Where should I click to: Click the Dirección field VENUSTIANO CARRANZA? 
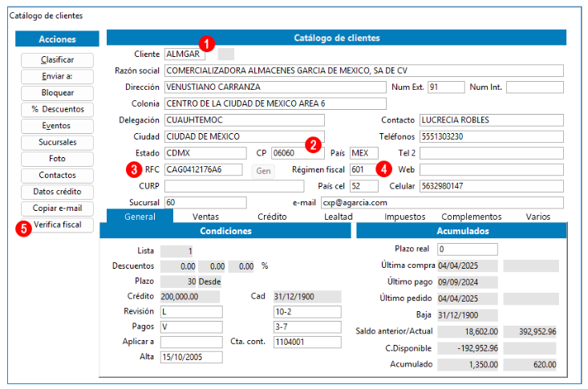point(275,87)
